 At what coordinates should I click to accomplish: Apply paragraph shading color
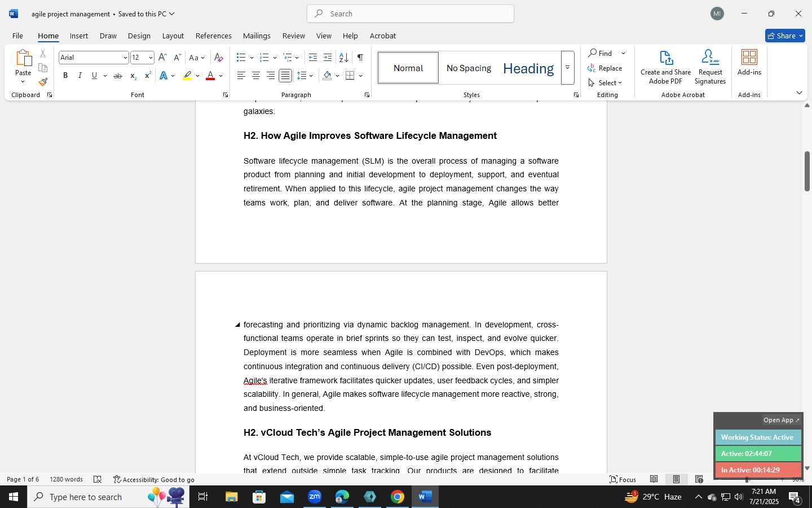click(x=328, y=76)
